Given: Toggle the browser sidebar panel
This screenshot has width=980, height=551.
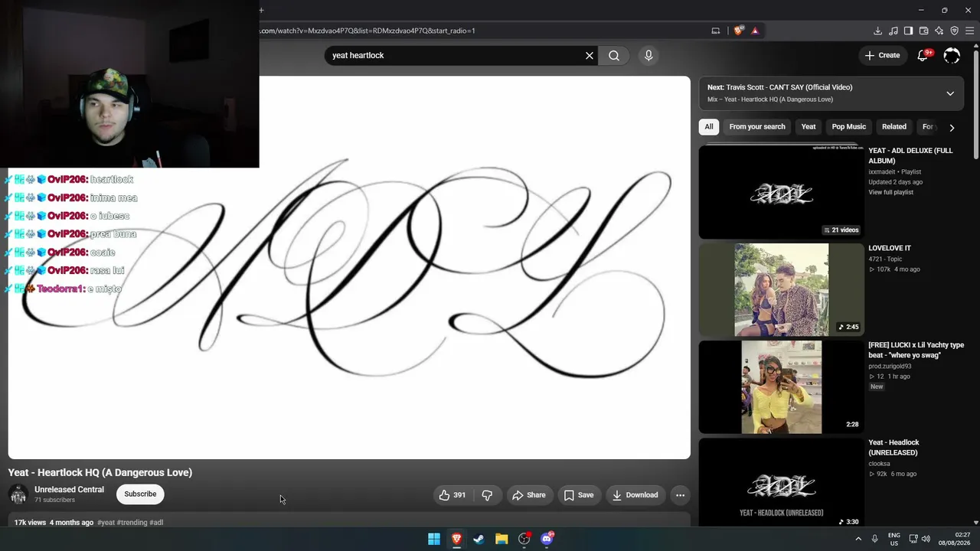Looking at the screenshot, I should click(x=908, y=31).
